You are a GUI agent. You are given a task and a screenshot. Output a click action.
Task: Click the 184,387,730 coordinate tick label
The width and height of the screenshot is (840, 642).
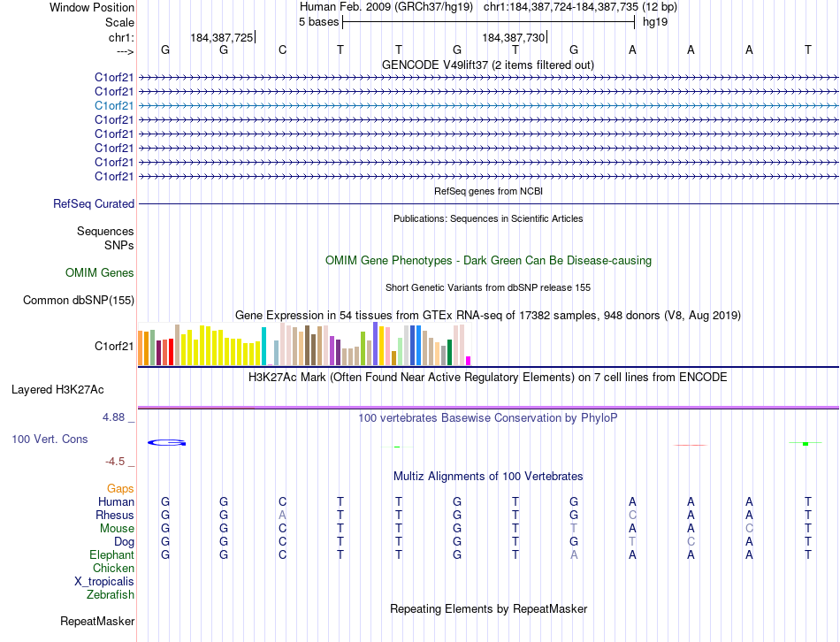pyautogui.click(x=513, y=37)
